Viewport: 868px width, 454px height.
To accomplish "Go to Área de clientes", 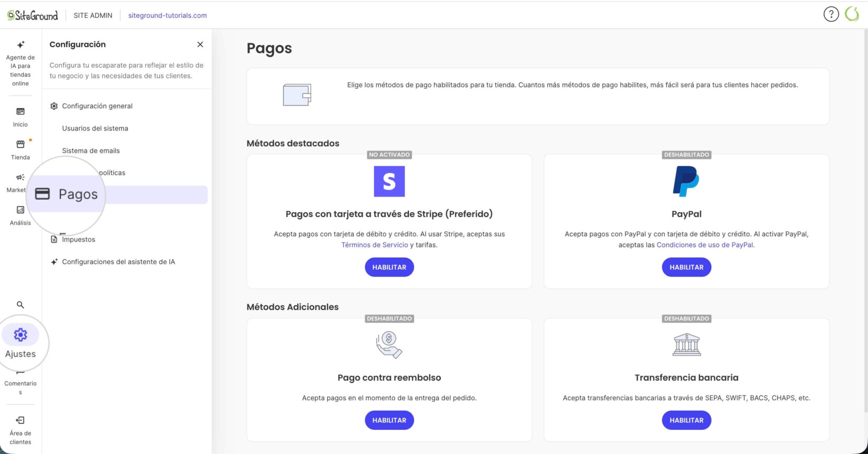I will coord(21,430).
